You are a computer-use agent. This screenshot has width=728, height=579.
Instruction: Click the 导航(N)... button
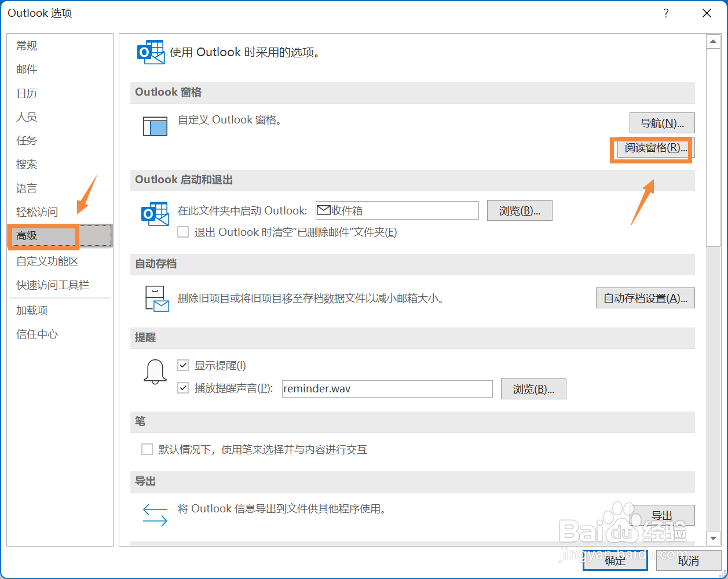pos(662,123)
